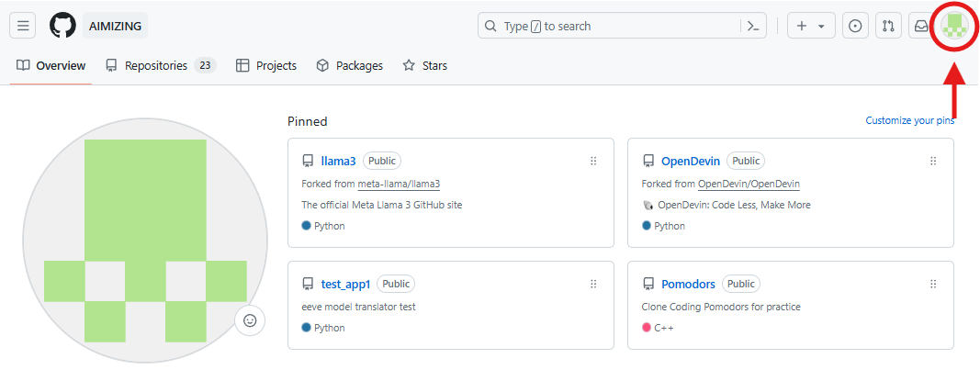
Task: Click the drag handle on Pomodors pin
Action: [933, 284]
